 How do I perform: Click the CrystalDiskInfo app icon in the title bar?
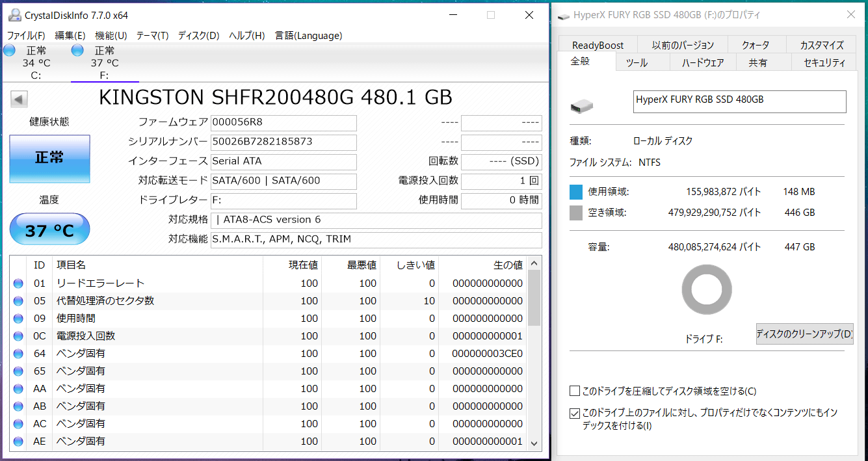tap(14, 15)
